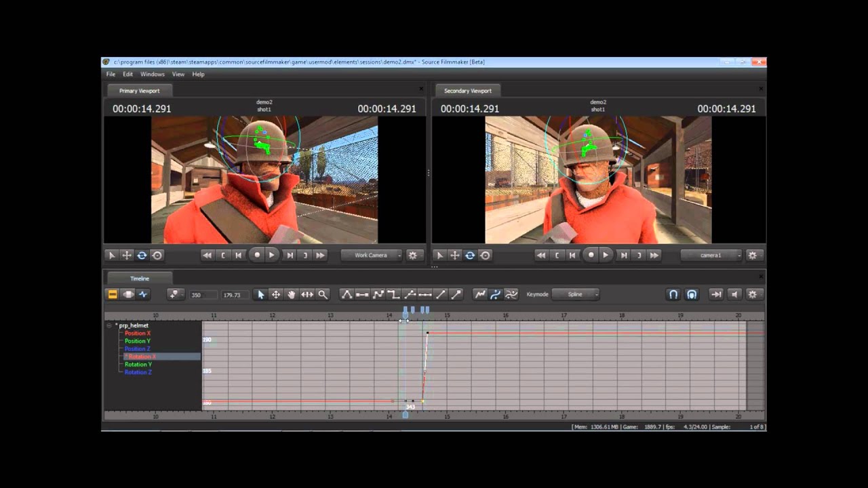Select primary viewport rotate manipulator
This screenshot has width=868, height=488.
(142, 256)
